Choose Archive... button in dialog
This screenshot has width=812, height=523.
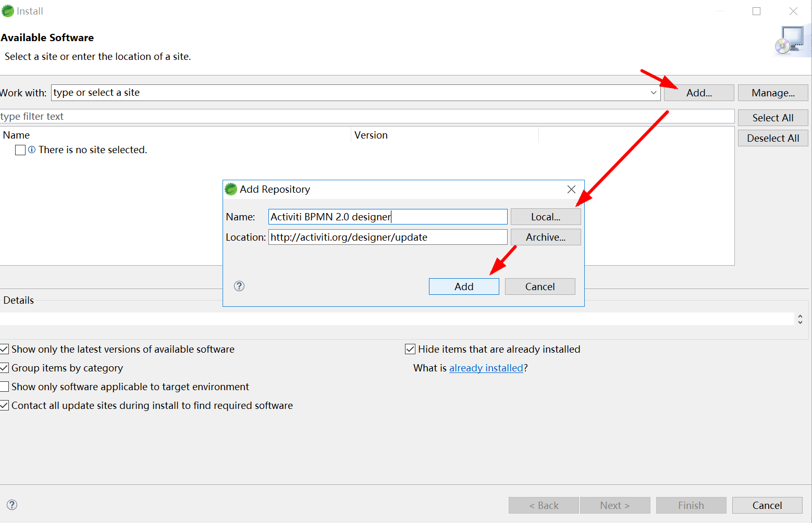click(546, 237)
